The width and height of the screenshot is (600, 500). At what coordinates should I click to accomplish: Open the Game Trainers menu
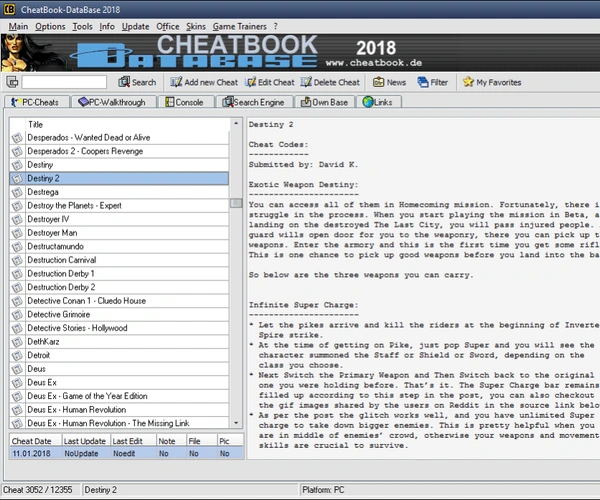pyautogui.click(x=240, y=26)
